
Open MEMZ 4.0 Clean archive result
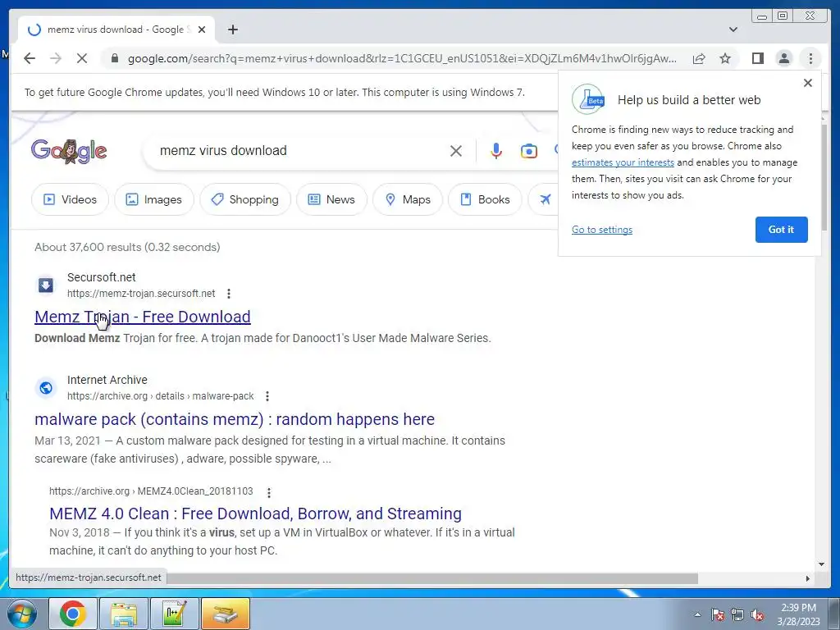tap(256, 514)
